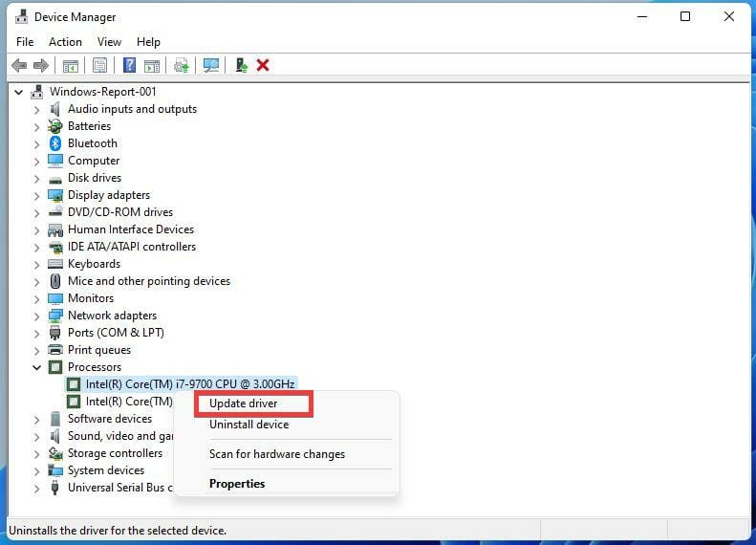
Task: Click the Device Manager title bar icon
Action: click(x=21, y=17)
